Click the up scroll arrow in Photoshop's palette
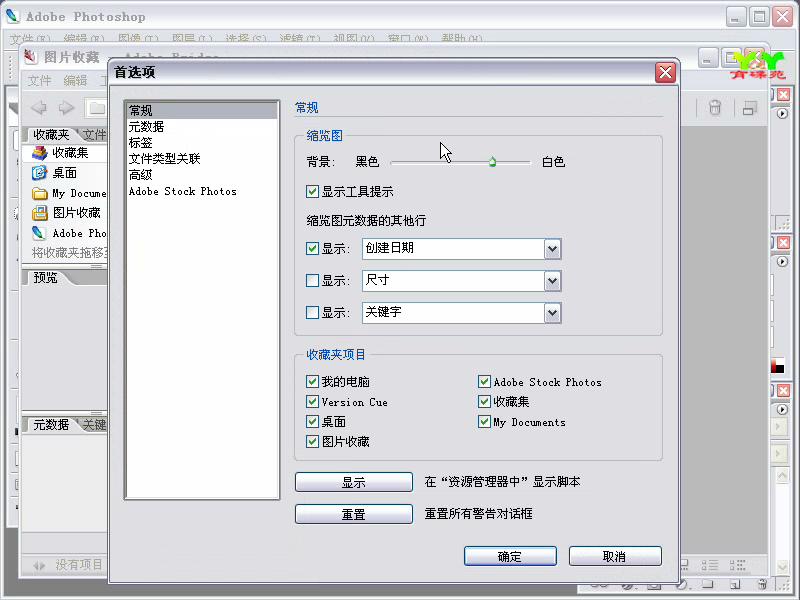The width and height of the screenshot is (800, 600). [782, 476]
